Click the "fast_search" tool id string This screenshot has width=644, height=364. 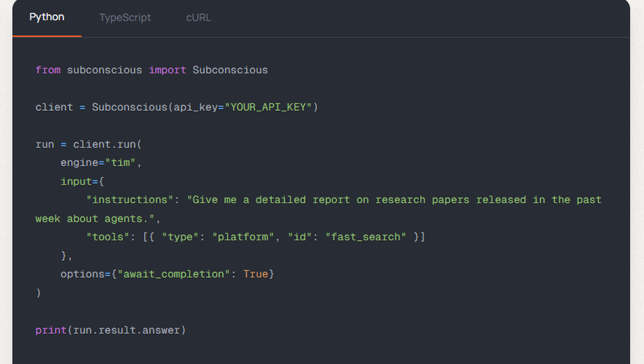[365, 237]
